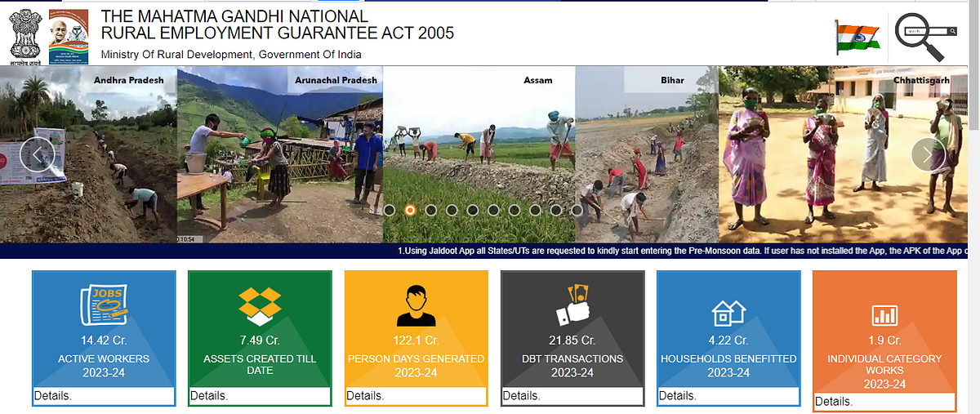Click the DBT Transactions money hand icon
This screenshot has width=980, height=414.
click(572, 305)
